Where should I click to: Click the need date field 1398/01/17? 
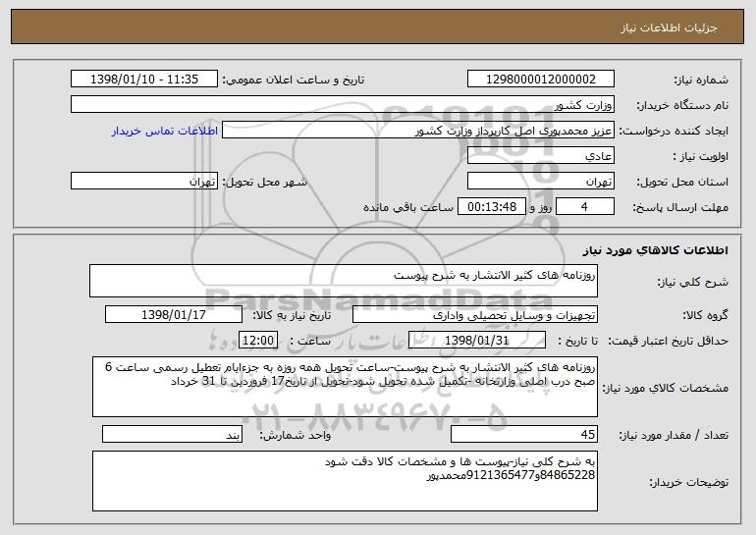click(174, 315)
